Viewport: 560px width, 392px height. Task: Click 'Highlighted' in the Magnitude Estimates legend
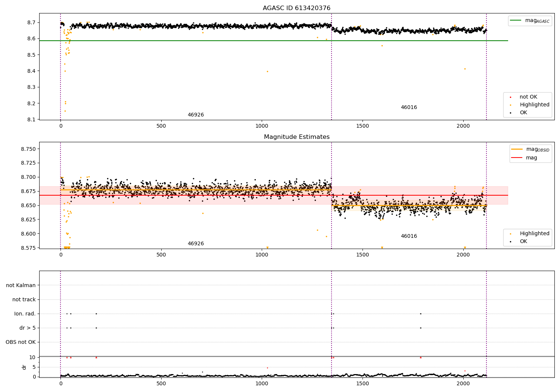coord(535,234)
